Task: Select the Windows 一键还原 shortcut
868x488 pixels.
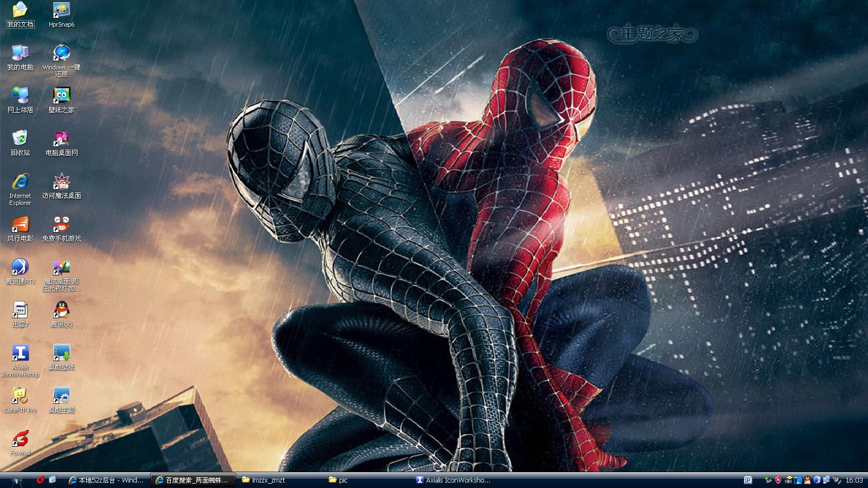Action: pos(61,61)
